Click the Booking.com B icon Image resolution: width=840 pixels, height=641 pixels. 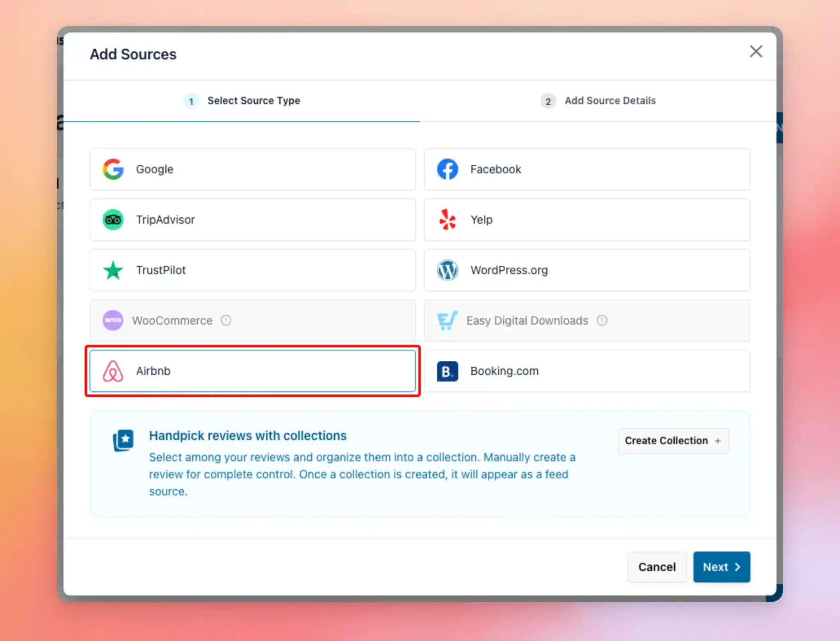(447, 371)
